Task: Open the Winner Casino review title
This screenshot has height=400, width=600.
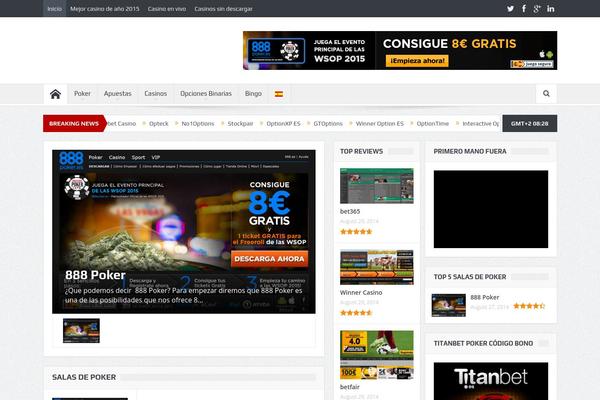Action: [x=361, y=292]
